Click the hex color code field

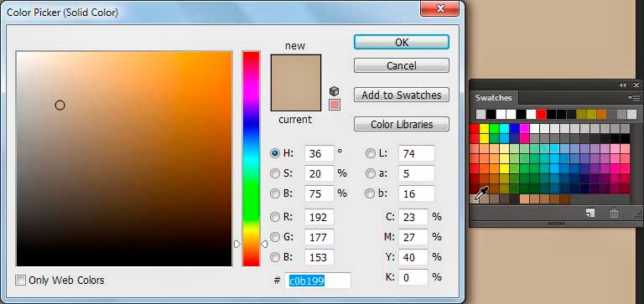coord(318,281)
